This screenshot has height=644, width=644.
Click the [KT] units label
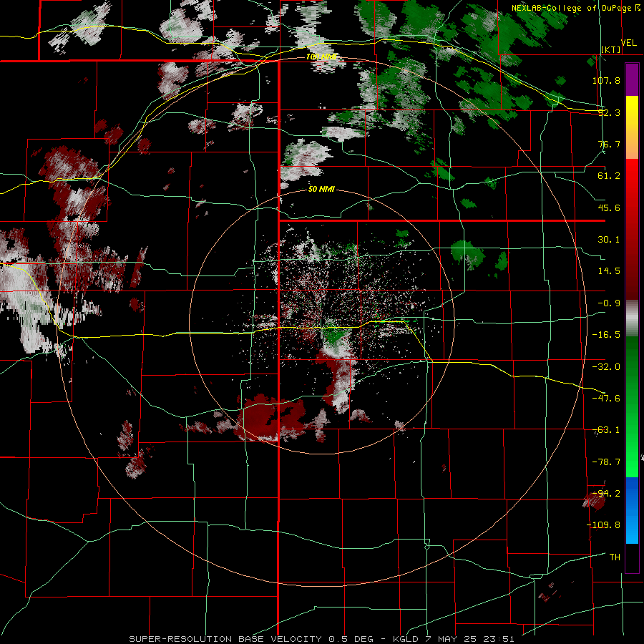(611, 49)
